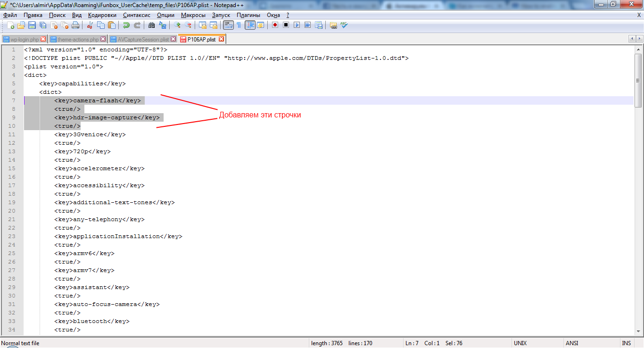Screen dimensions: 644x348
Task: Toggle word wrap in toolbar
Action: click(228, 25)
